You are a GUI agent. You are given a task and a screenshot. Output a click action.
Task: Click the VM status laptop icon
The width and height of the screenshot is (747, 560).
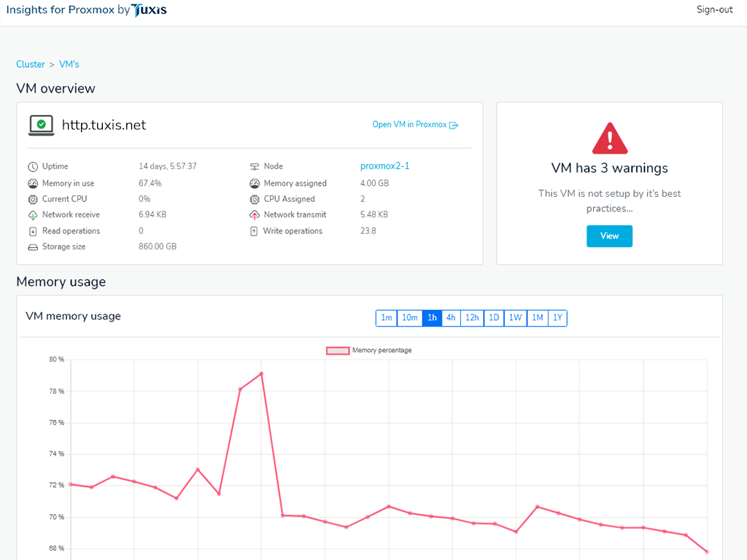pyautogui.click(x=41, y=125)
